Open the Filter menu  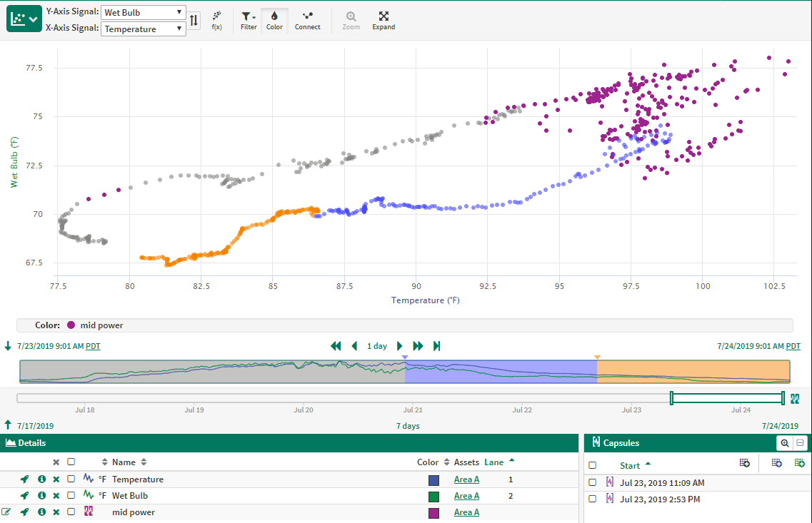(249, 20)
